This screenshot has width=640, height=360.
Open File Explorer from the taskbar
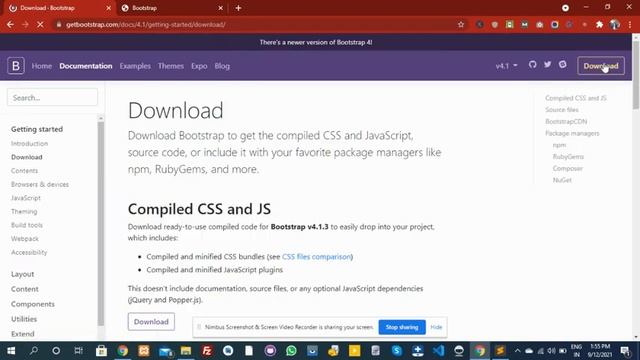186,351
